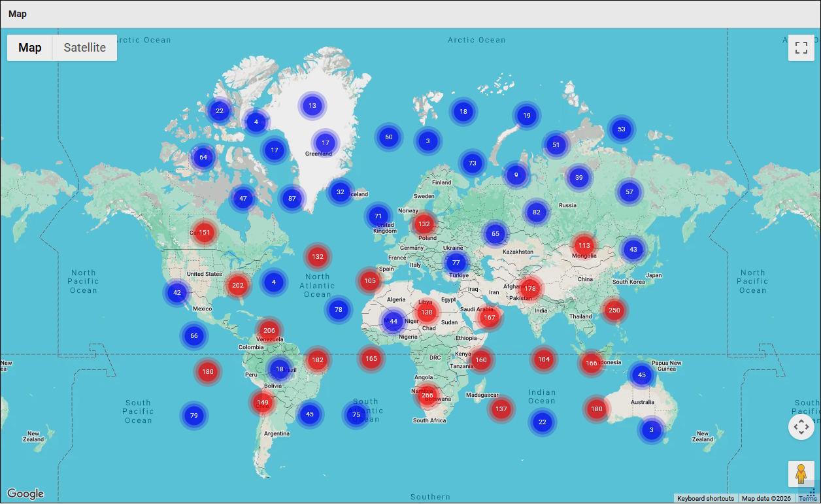Open blue cluster marker 60

[x=389, y=137]
